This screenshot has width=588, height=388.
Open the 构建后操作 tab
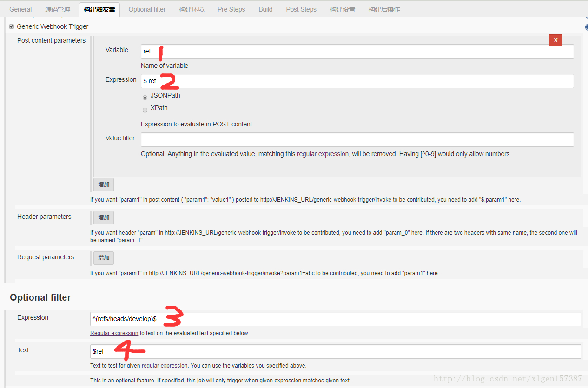[x=384, y=9]
